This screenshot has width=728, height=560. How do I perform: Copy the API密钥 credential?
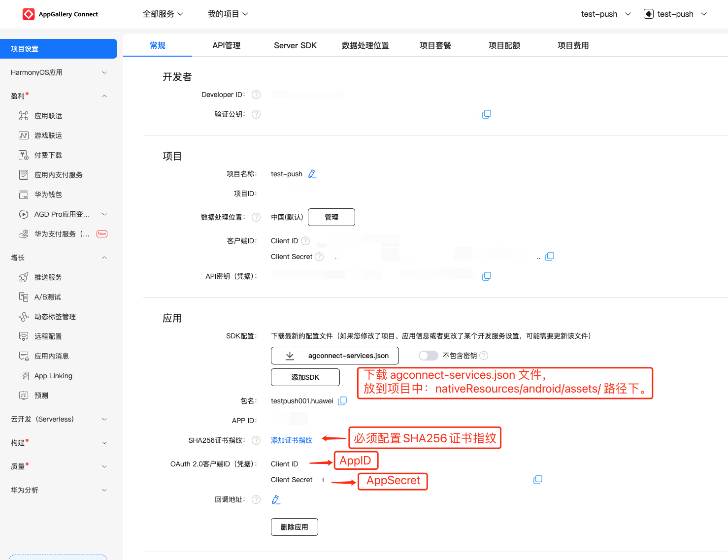click(x=487, y=276)
